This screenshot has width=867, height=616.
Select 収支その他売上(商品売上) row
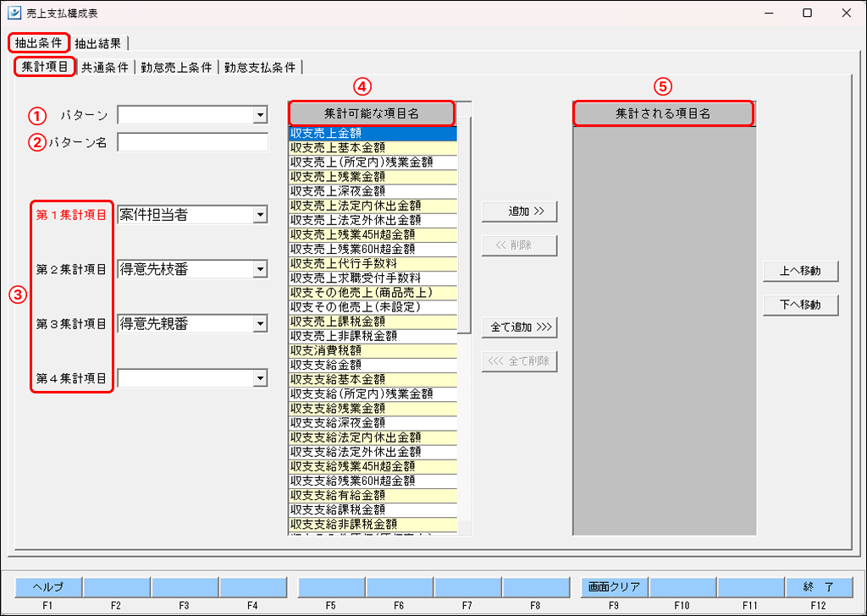pyautogui.click(x=373, y=292)
